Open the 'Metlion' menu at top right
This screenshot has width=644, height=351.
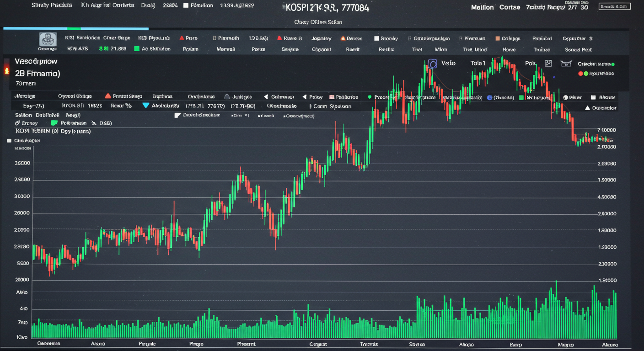tap(483, 7)
